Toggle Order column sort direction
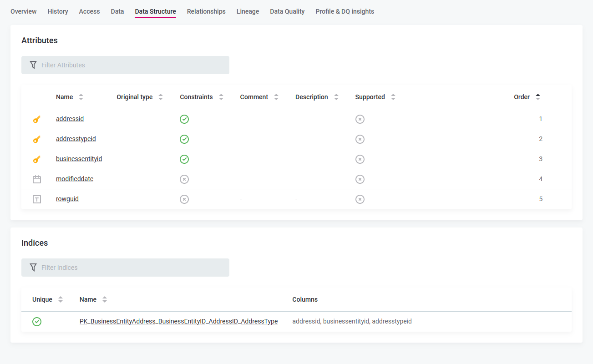593x364 pixels. tap(538, 96)
